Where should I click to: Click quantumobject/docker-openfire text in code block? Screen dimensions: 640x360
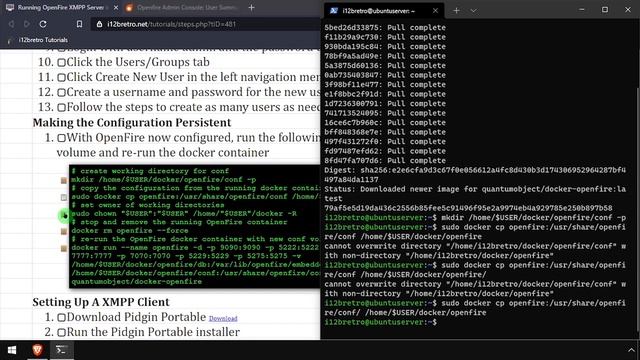tap(136, 282)
